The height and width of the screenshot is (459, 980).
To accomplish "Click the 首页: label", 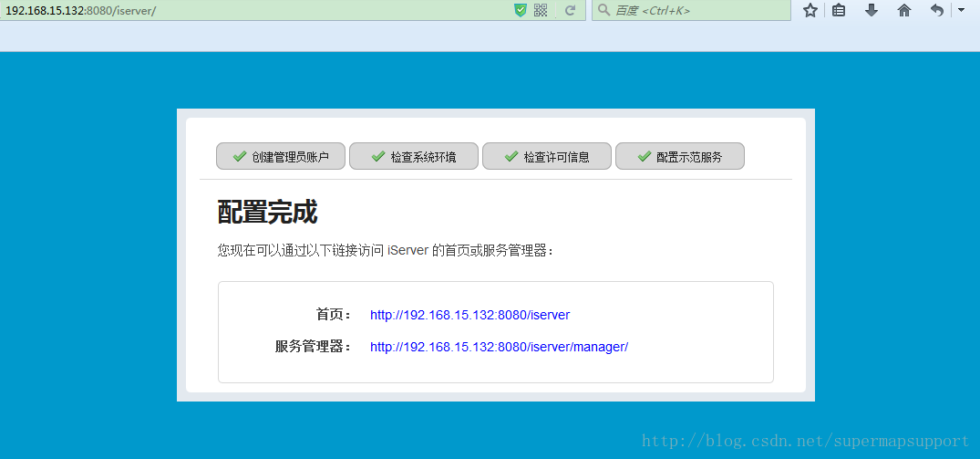I will (x=335, y=315).
